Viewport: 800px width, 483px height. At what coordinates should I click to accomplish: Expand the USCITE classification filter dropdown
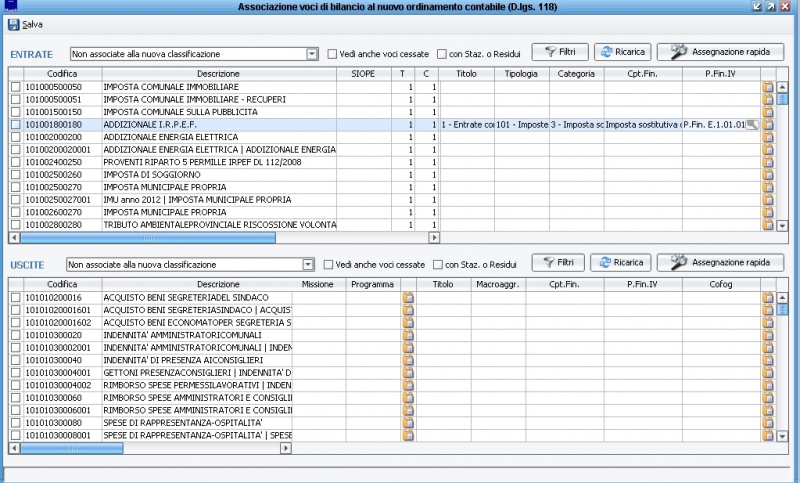pos(308,265)
